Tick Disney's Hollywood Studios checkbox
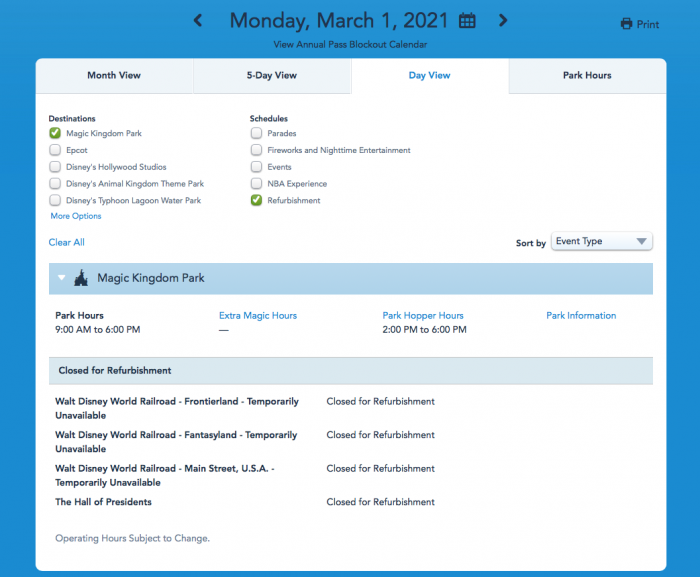700x577 pixels. pos(56,167)
